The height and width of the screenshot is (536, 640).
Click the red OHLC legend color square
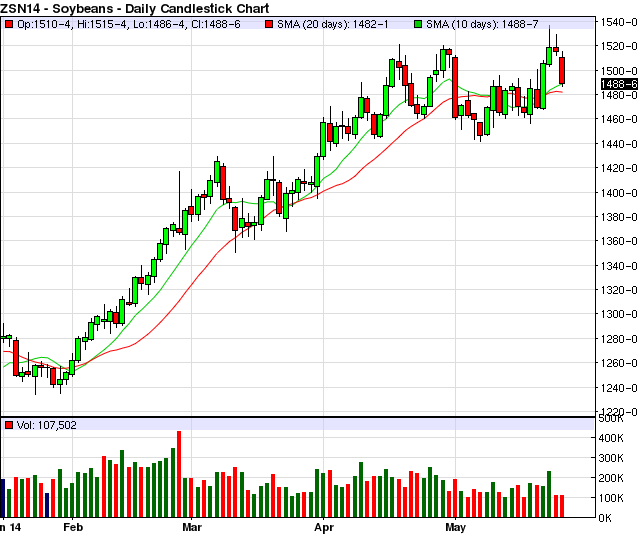9,24
